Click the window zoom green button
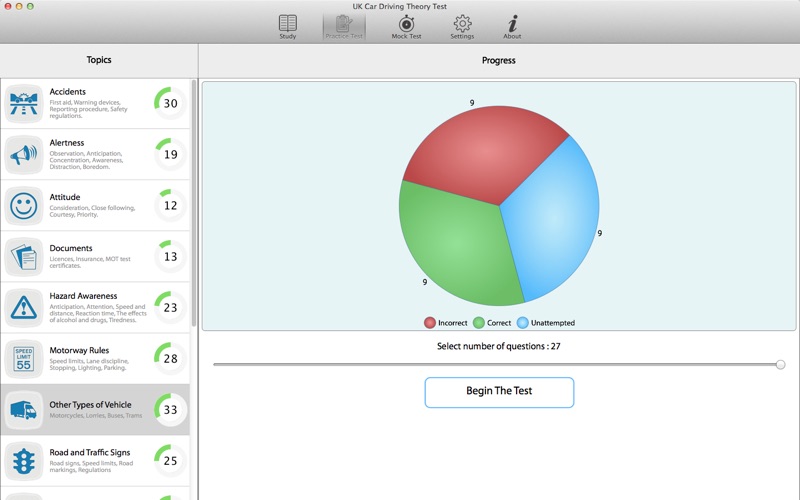 [x=30, y=7]
